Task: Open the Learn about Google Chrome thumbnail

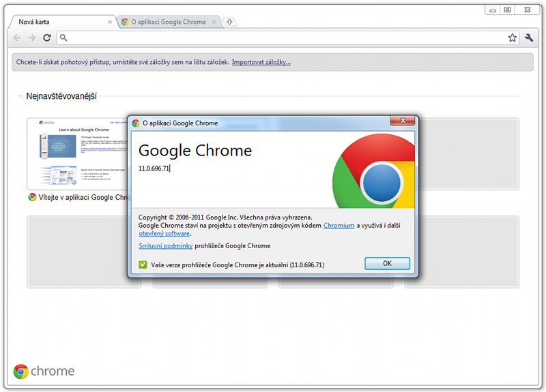Action: click(78, 153)
